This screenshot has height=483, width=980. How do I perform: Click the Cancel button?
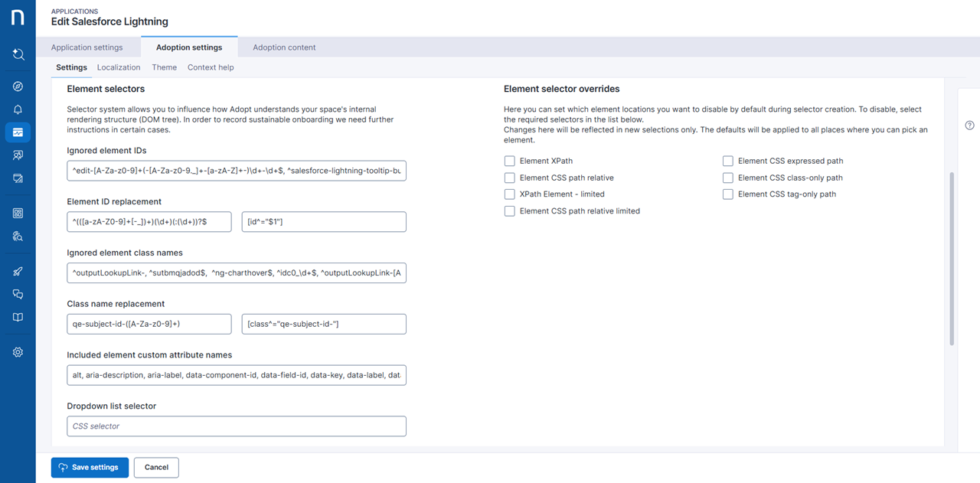pos(156,468)
